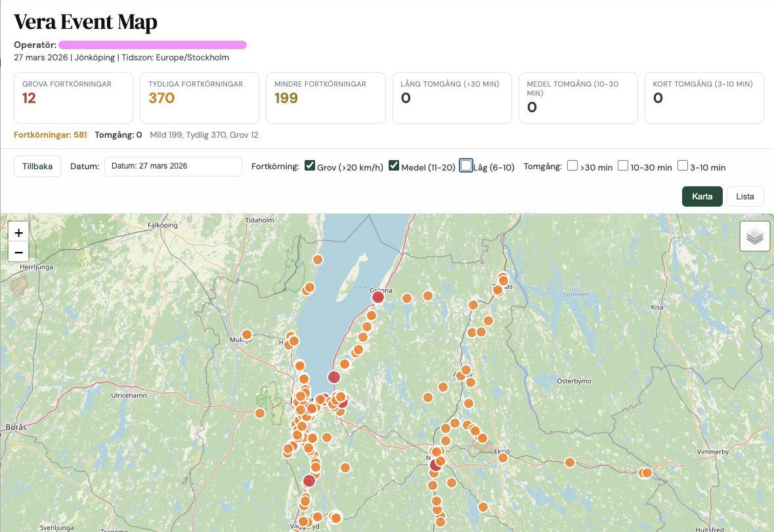Screen dimensions: 774x532
Task: Enable the Låg (6–10) speeding filter
Action: [466, 165]
